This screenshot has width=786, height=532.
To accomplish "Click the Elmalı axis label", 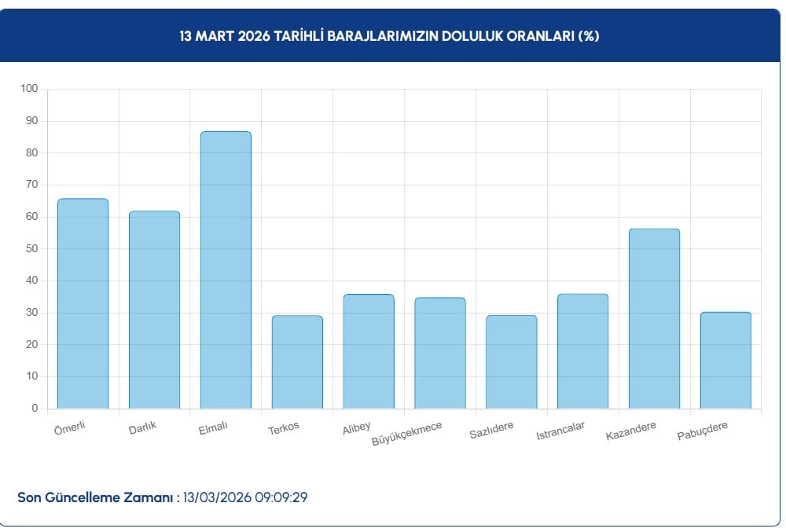I will click(x=214, y=429).
